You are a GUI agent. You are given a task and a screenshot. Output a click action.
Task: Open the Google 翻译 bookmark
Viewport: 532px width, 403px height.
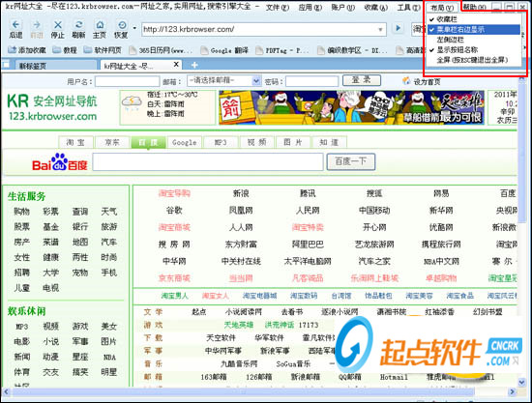[224, 50]
